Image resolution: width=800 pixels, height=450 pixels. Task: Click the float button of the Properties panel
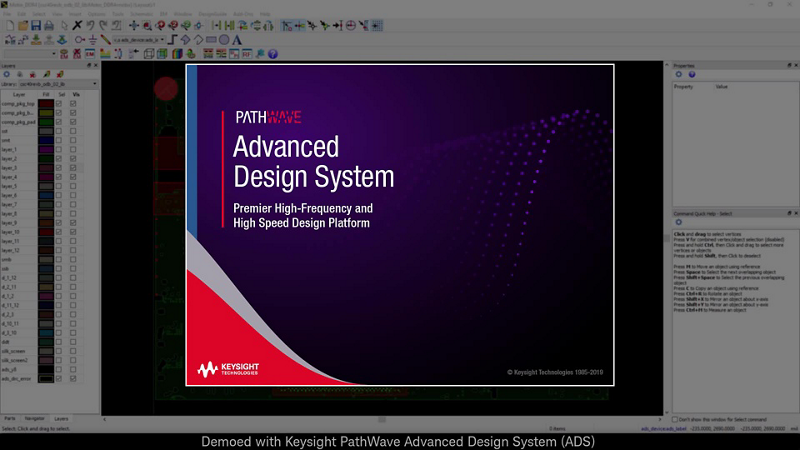[789, 65]
